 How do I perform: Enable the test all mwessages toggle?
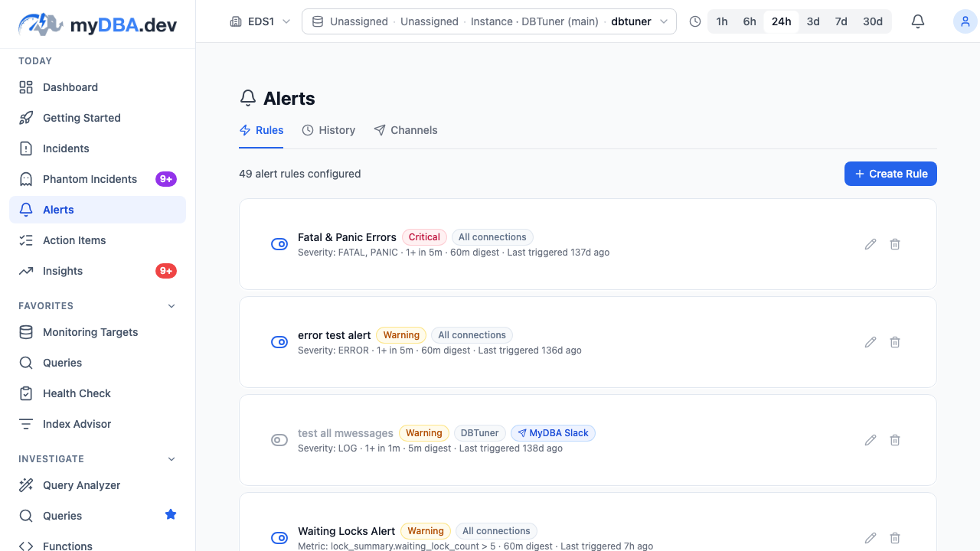click(279, 440)
